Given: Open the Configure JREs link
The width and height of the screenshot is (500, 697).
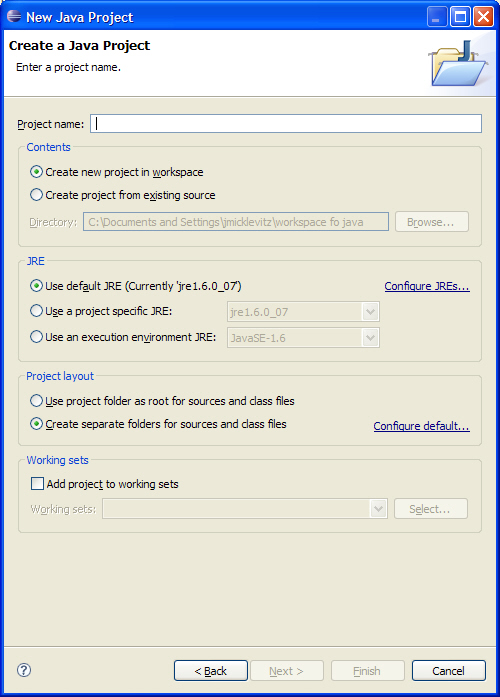Looking at the screenshot, I should [x=427, y=286].
